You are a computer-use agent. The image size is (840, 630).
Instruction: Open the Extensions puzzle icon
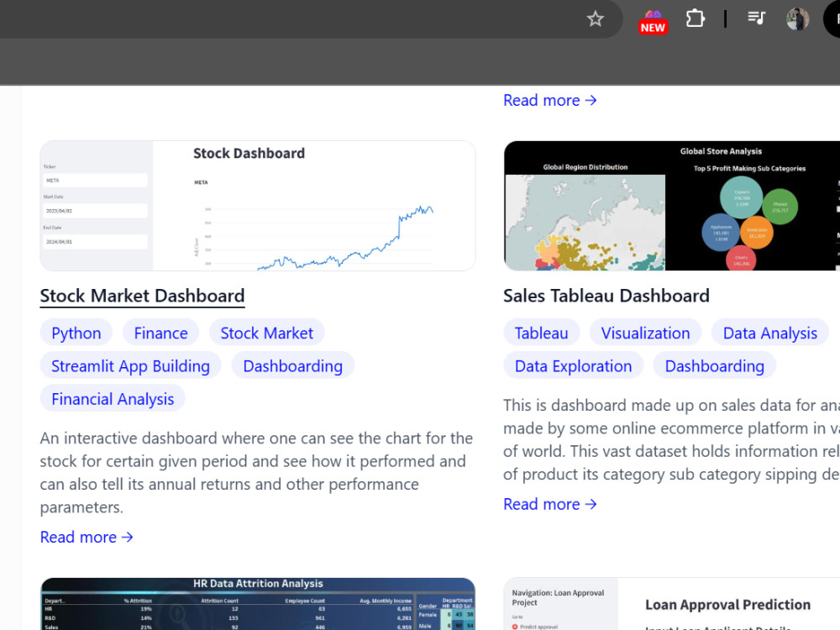pyautogui.click(x=695, y=18)
